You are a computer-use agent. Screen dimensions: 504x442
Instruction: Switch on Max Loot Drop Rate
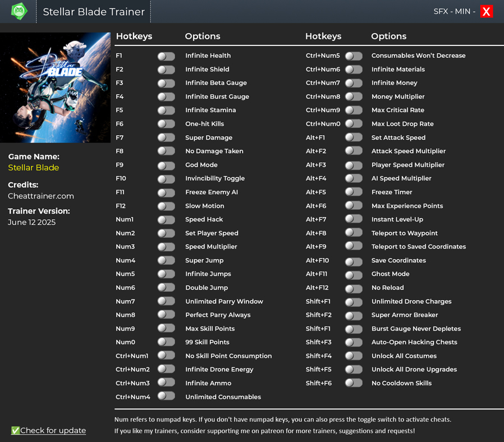[354, 123]
